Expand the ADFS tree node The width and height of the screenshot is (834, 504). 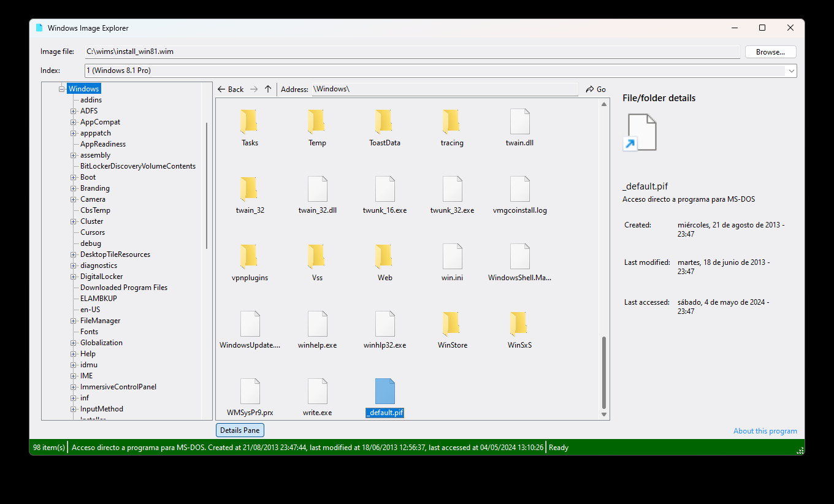tap(73, 110)
